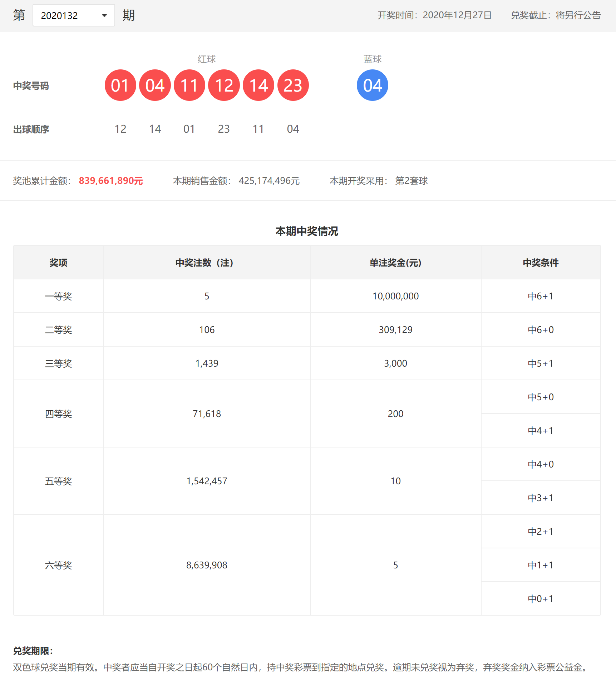Click the blue ball numbered 04
The height and width of the screenshot is (685, 616).
tap(372, 85)
